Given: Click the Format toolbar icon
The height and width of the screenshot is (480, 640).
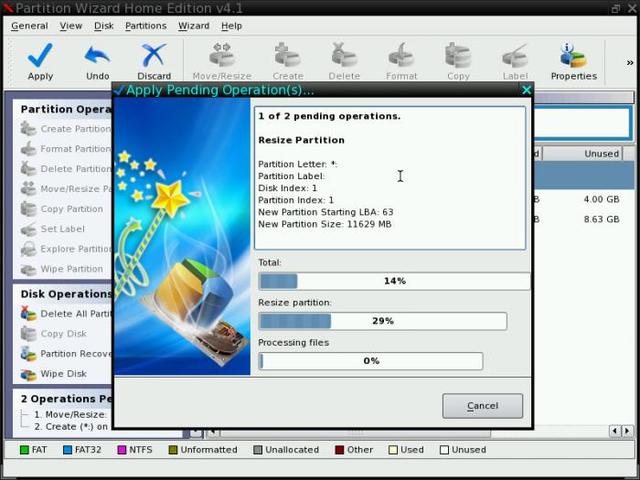Looking at the screenshot, I should [402, 55].
